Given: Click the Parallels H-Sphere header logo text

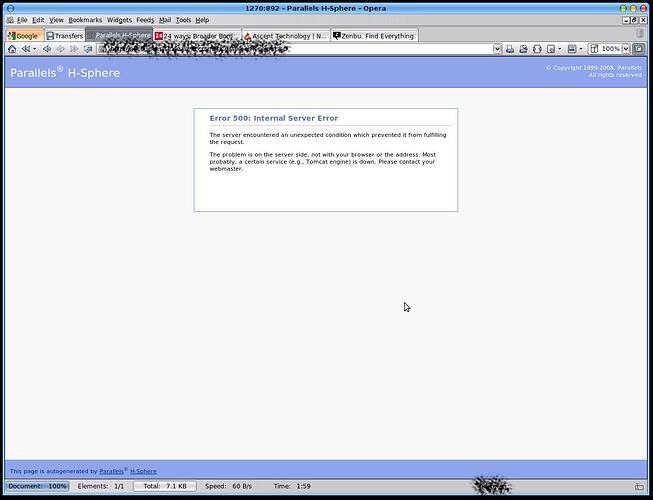Looking at the screenshot, I should point(65,72).
